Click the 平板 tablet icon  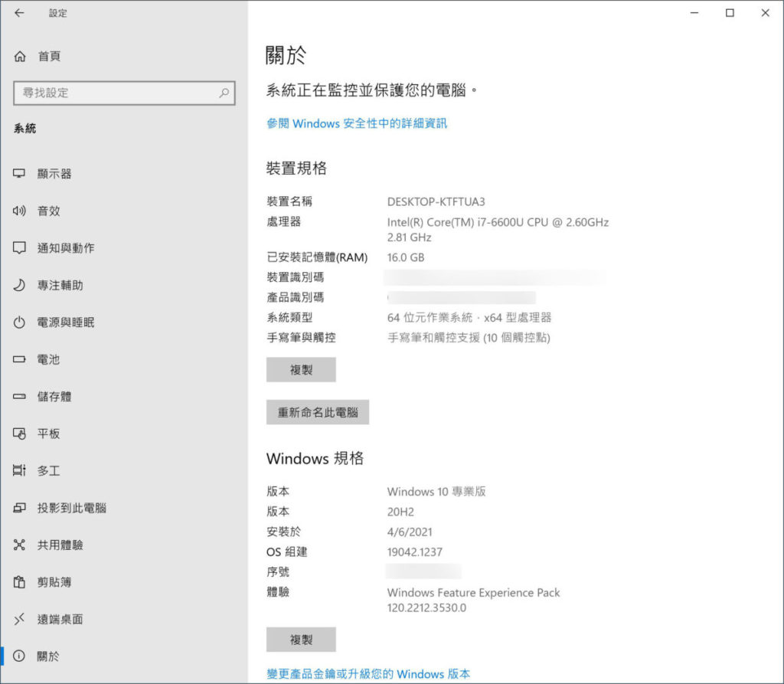[x=19, y=434]
